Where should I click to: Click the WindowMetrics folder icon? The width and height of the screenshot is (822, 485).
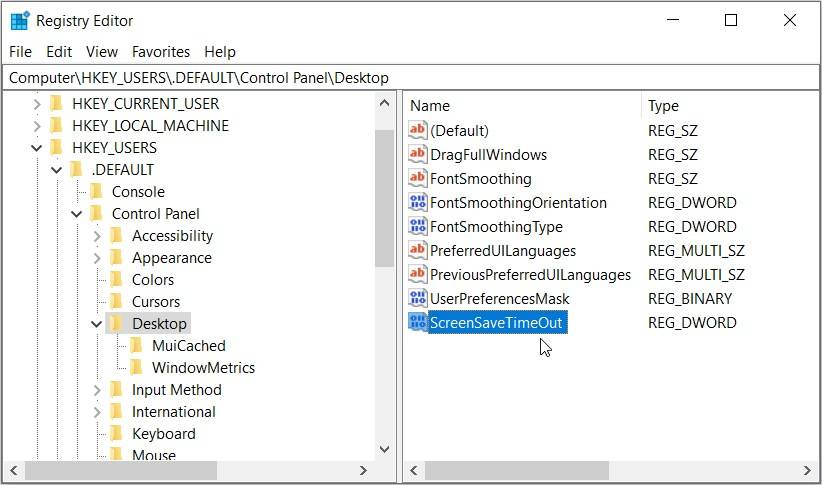[136, 368]
